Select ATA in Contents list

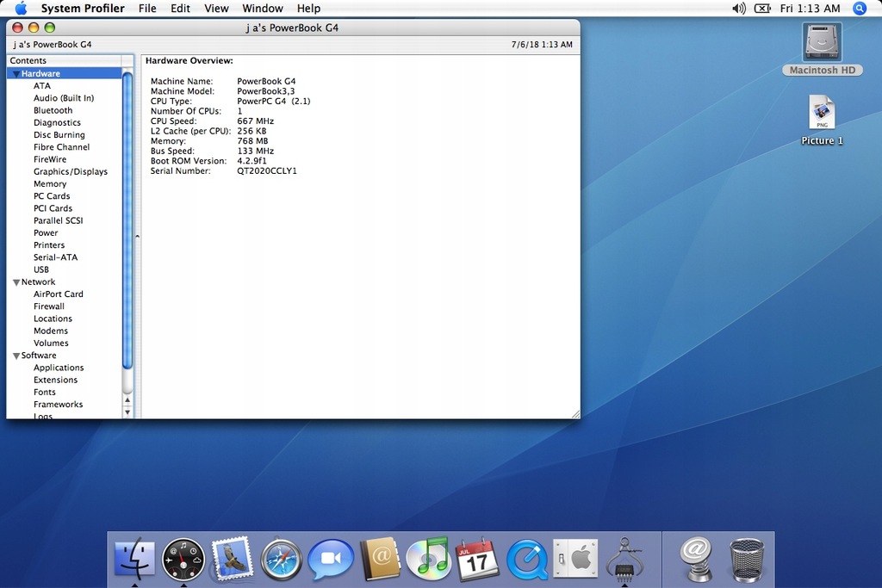[x=42, y=85]
